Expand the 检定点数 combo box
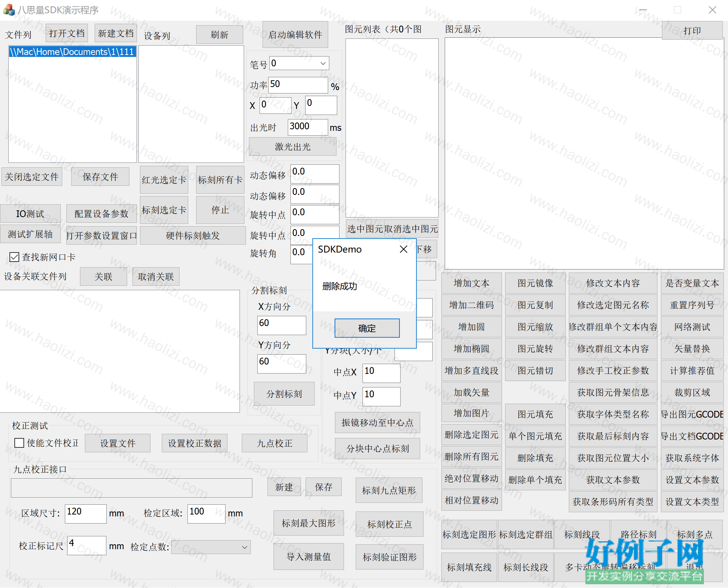The image size is (728, 588). click(244, 547)
